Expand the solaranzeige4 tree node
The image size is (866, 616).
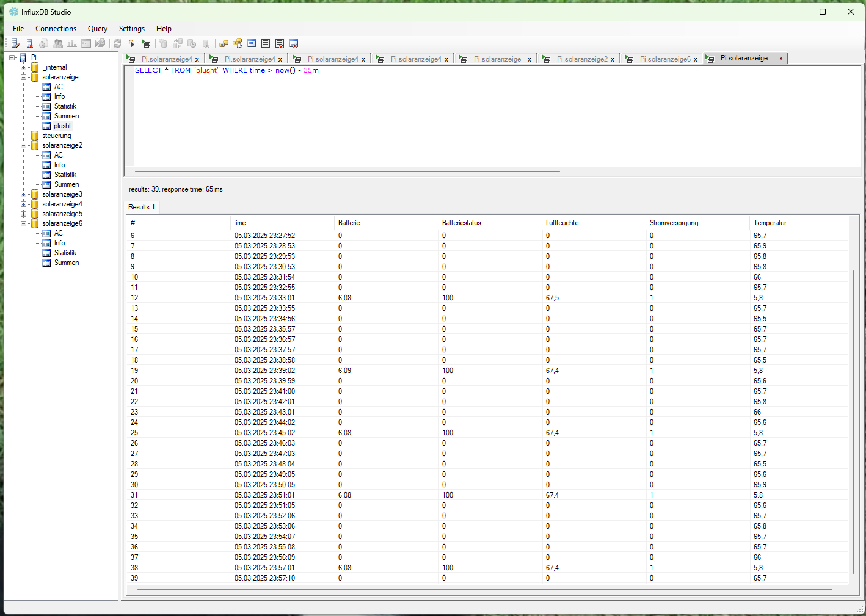24,204
